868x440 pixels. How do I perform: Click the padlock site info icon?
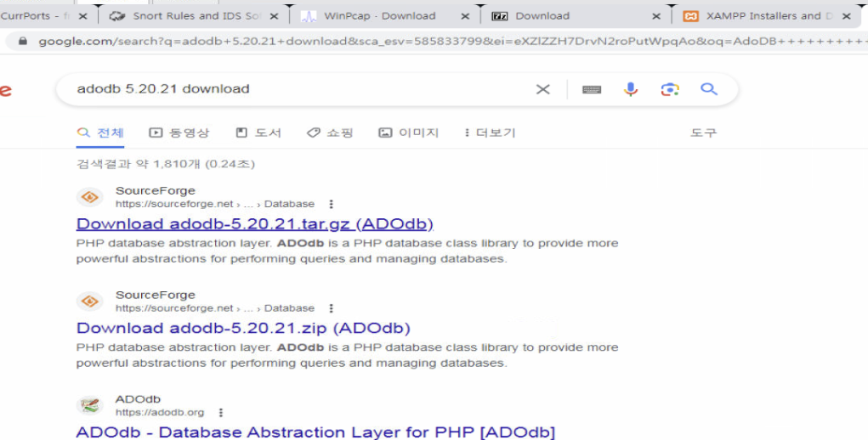tap(23, 42)
